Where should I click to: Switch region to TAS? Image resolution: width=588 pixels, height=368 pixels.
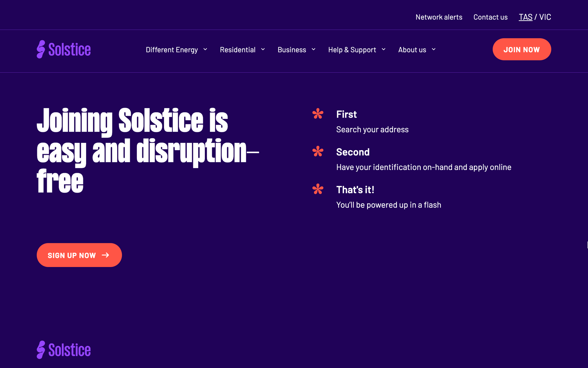click(x=526, y=17)
